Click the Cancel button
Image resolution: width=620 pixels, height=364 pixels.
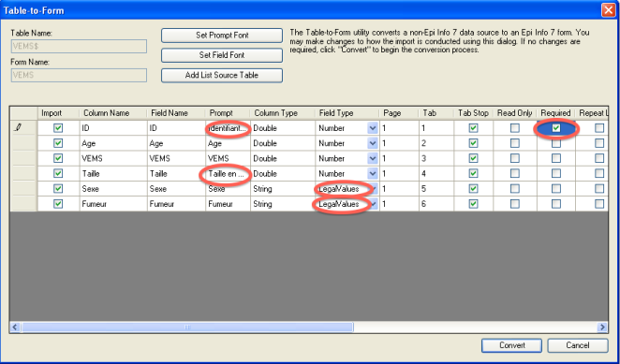tap(577, 345)
